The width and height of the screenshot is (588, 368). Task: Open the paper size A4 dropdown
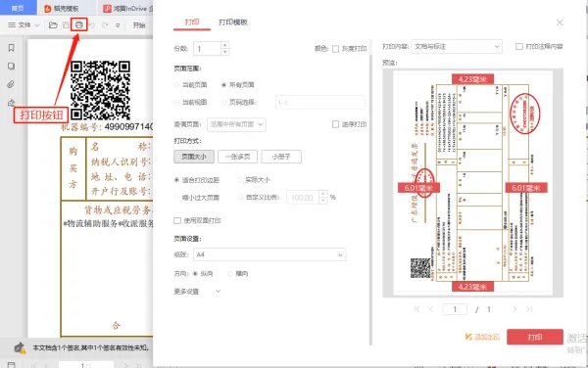pos(269,254)
